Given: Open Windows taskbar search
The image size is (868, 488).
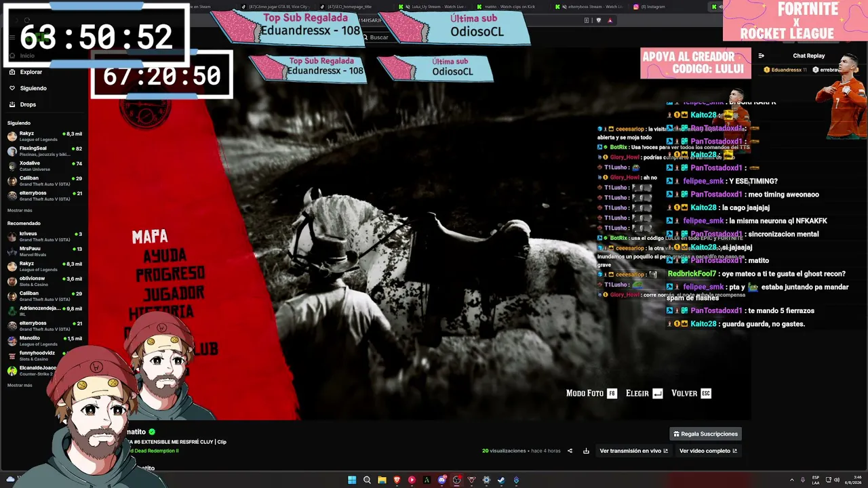Looking at the screenshot, I should pyautogui.click(x=367, y=480).
